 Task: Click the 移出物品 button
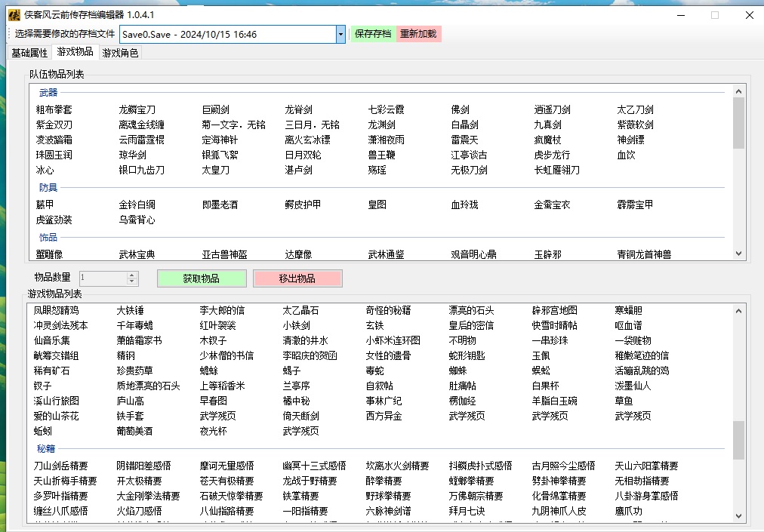[297, 278]
